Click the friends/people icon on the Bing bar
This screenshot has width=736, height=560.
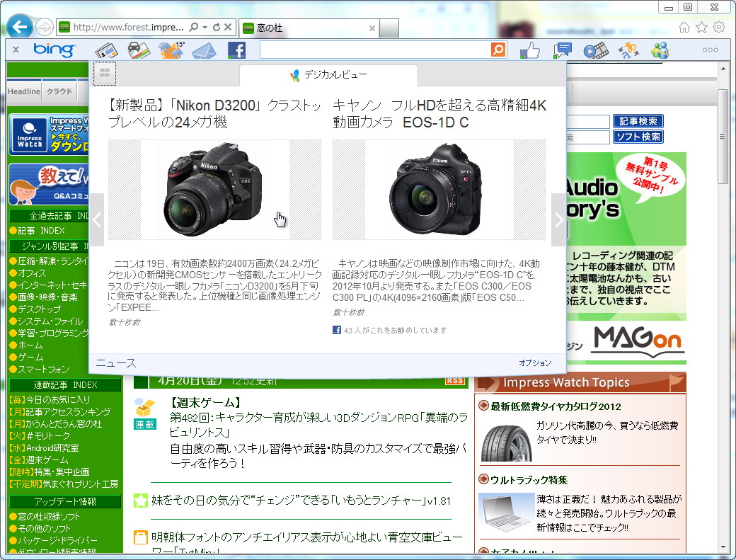[660, 50]
